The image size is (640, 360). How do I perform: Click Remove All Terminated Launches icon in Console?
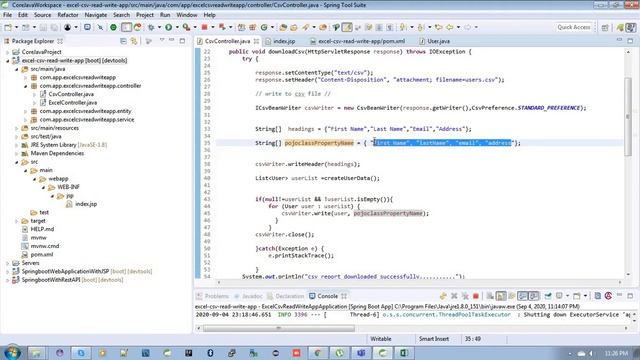pyautogui.click(x=465, y=296)
